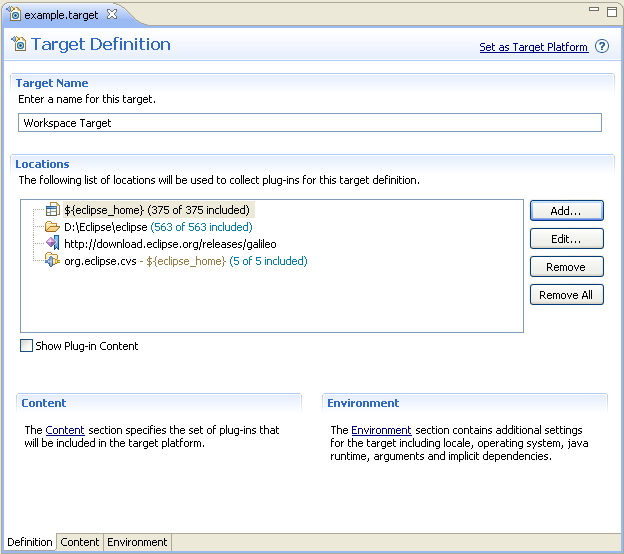Click the galileo repository site icon
This screenshot has height=554, width=624.
[53, 244]
